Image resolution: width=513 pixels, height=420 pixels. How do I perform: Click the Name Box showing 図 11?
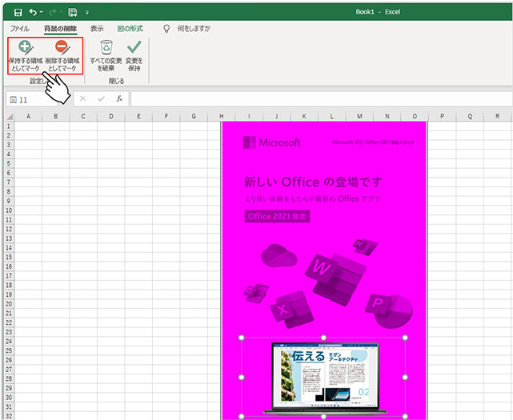(x=32, y=100)
